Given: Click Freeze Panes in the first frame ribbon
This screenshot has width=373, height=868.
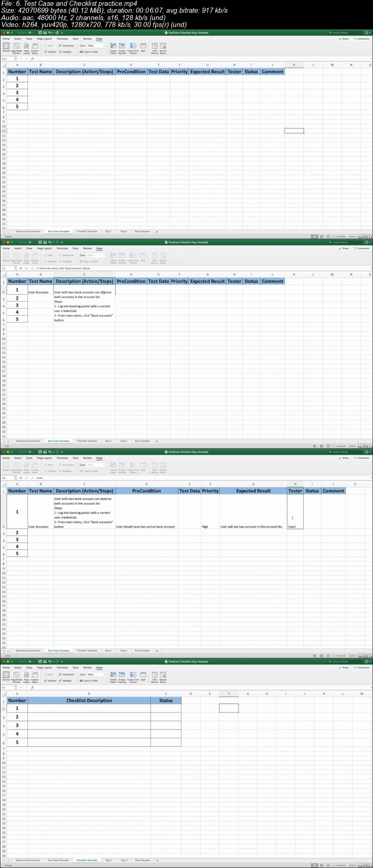Looking at the screenshot, I should tap(113, 46).
